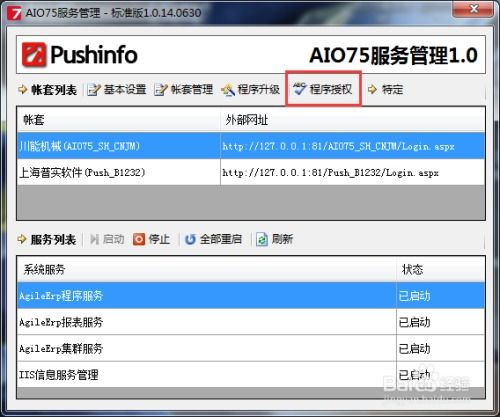Click URL http://127.0.0.1:81/Push_B1232/Login.aspx
This screenshot has height=417, width=500.
330,173
